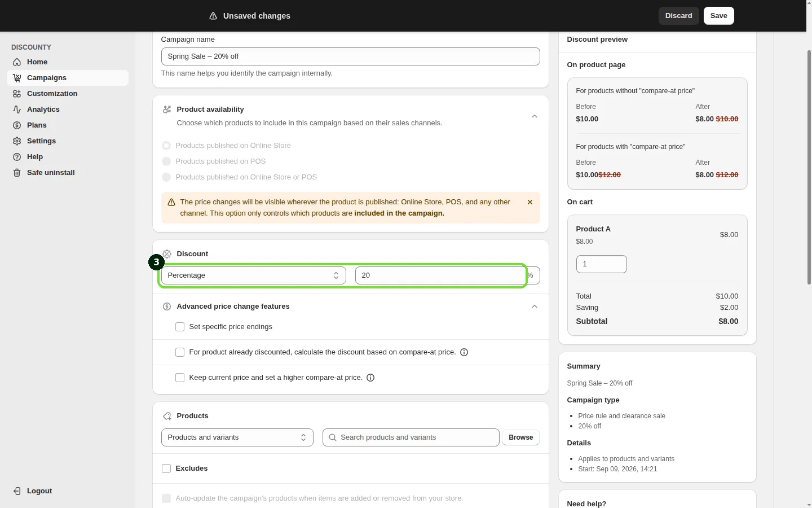Collapse the Product availability section

pos(535,116)
